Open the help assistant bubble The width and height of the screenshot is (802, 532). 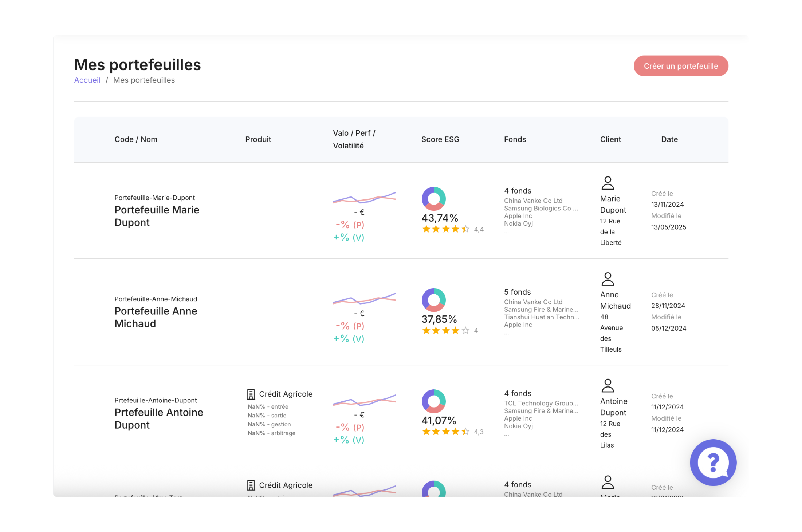point(713,462)
